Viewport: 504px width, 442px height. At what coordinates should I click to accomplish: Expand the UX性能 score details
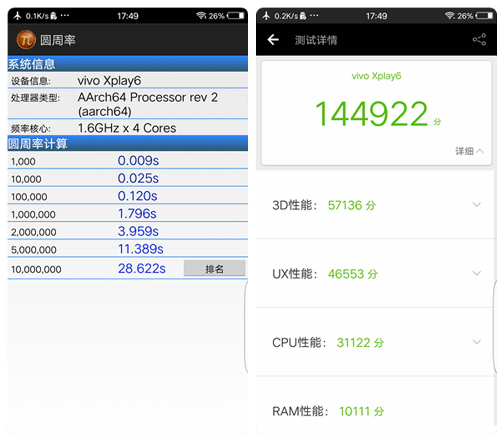[476, 273]
